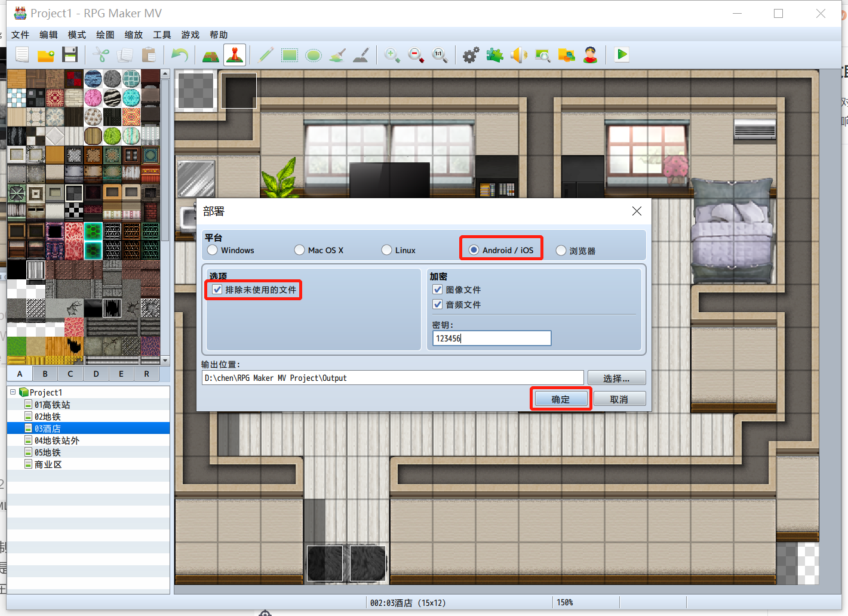Open the 文件 menu

(20, 34)
